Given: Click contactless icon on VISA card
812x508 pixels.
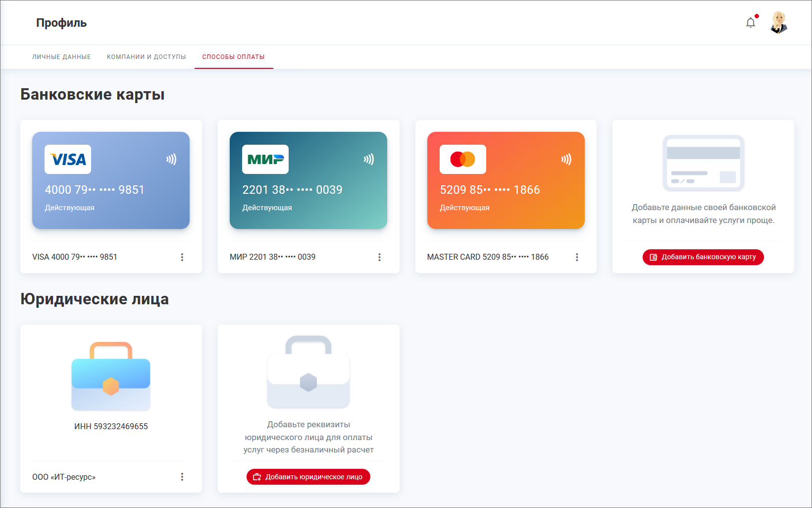Looking at the screenshot, I should click(171, 159).
